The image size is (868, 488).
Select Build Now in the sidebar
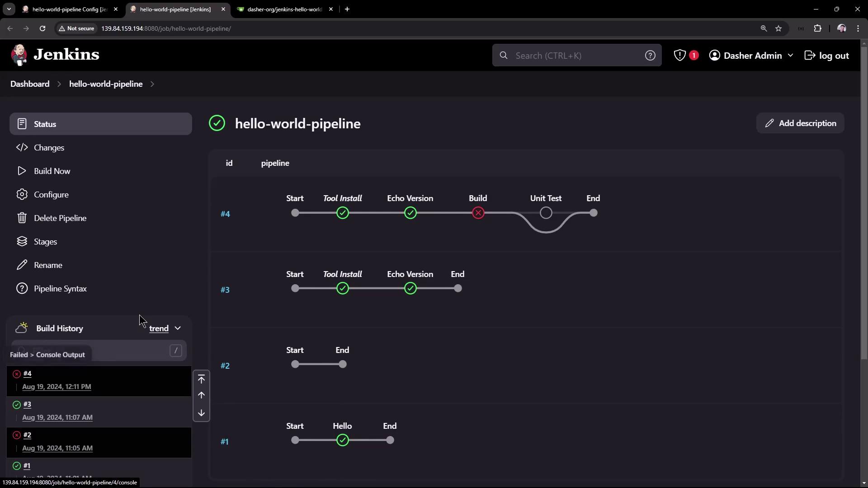[52, 171]
